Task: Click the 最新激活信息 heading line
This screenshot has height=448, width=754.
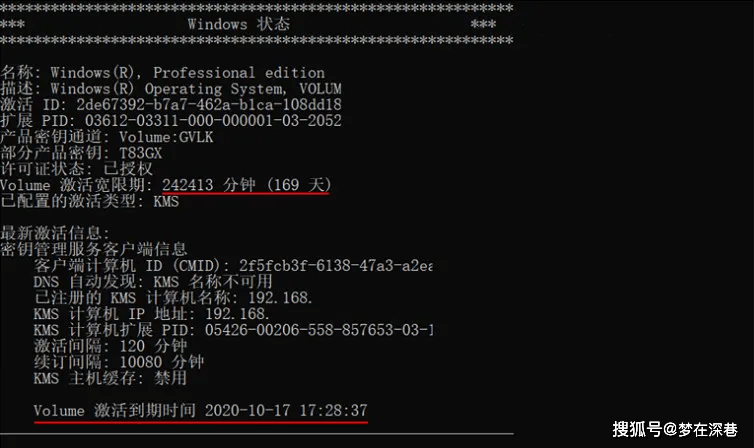Action: [55, 233]
